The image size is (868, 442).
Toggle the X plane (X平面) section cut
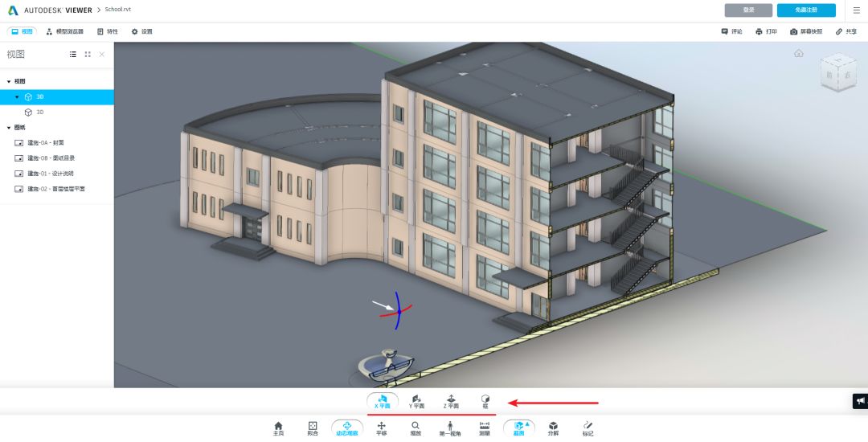coord(383,402)
